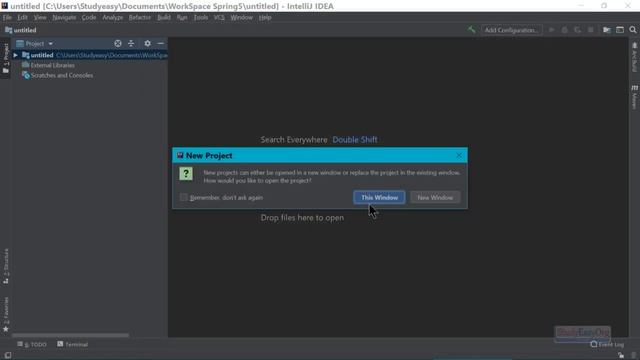
Task: Click the Search Everywhere magnifier icon
Action: (633, 30)
